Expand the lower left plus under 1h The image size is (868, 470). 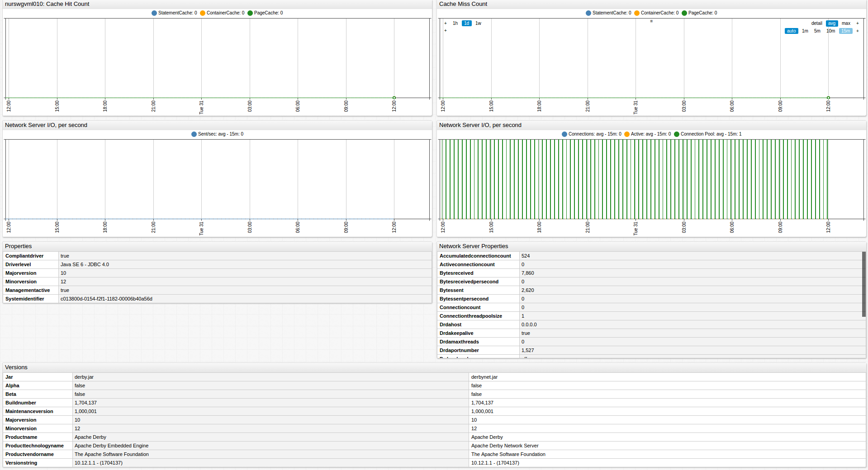tap(446, 31)
